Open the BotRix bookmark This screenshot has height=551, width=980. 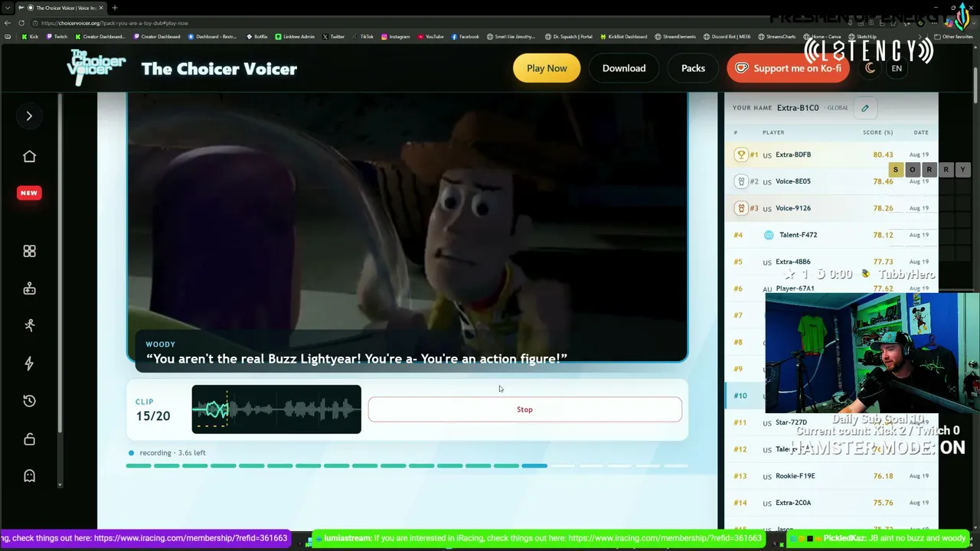tap(257, 37)
